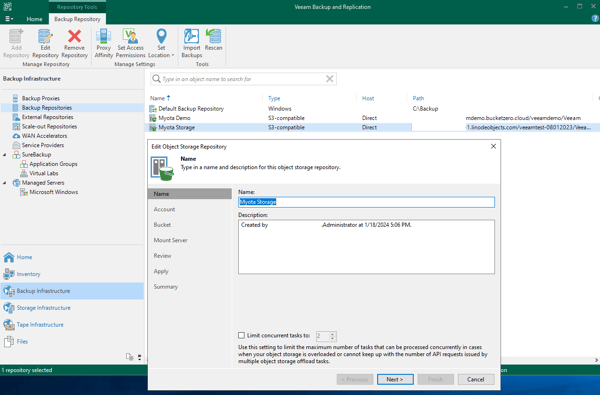Select External Repositories node
The height and width of the screenshot is (395, 600).
[x=47, y=117]
